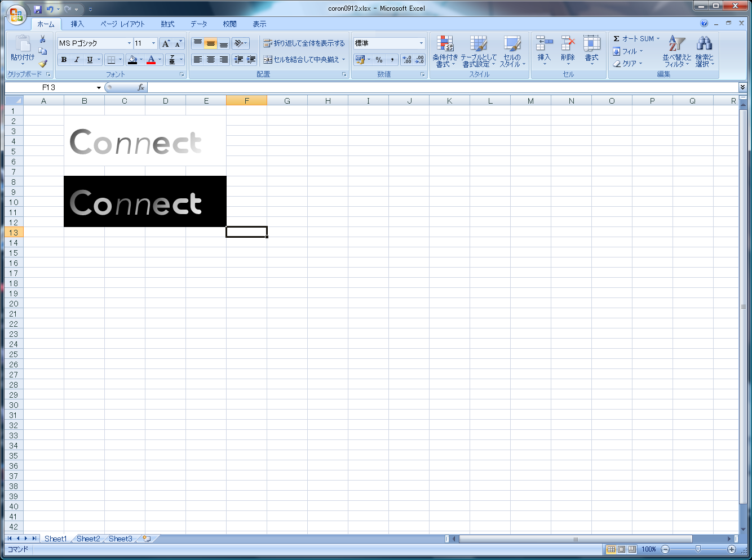Image resolution: width=752 pixels, height=560 pixels.
Task: Expand the formula bar
Action: coord(742,87)
